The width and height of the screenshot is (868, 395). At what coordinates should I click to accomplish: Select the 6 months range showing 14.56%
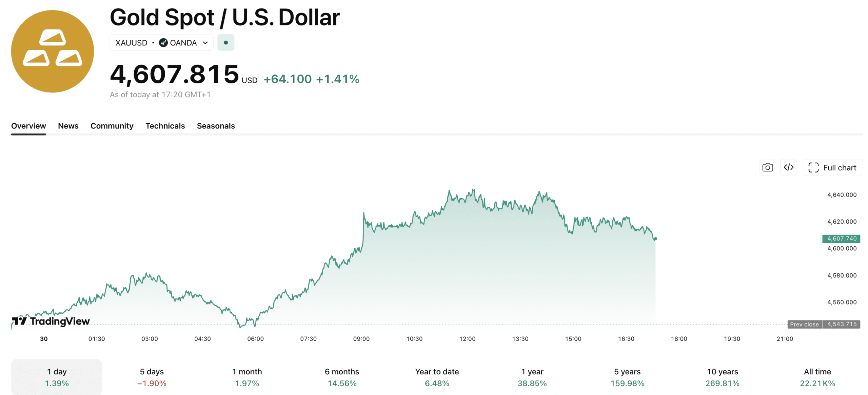[x=342, y=377]
